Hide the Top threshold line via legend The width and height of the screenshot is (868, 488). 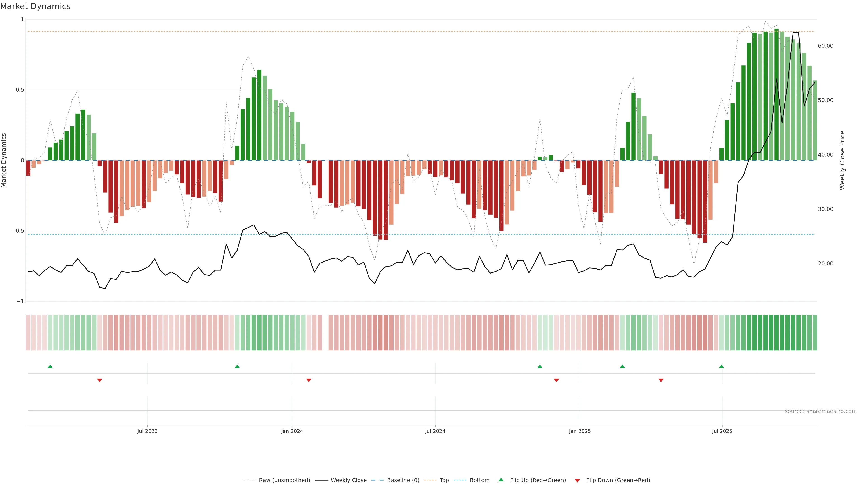coord(444,480)
